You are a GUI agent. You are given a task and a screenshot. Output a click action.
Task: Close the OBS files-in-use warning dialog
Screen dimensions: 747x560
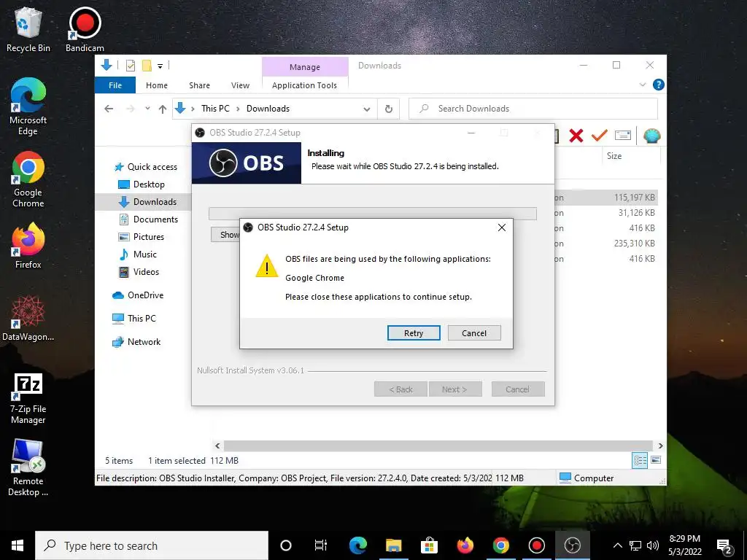502,227
